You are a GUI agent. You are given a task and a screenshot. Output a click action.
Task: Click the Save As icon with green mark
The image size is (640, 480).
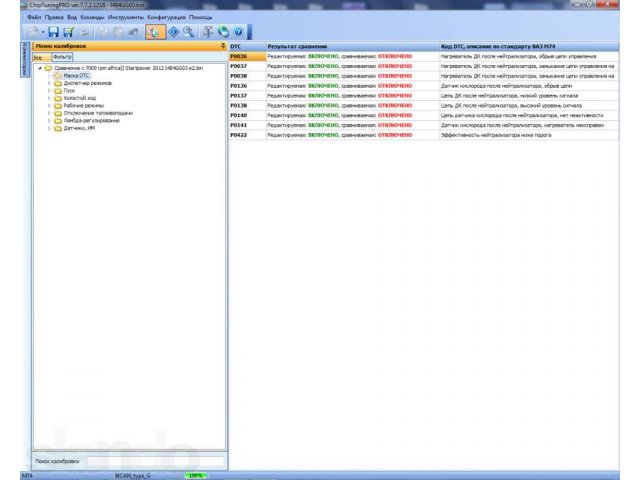coord(70,32)
